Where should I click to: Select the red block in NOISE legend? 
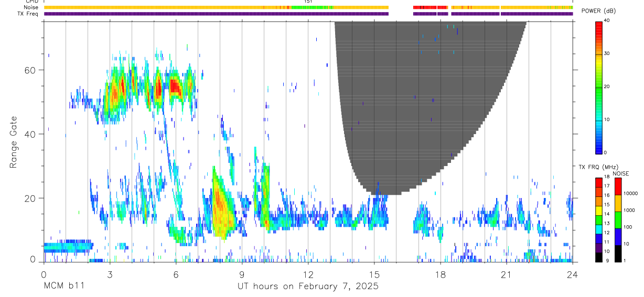(618, 186)
